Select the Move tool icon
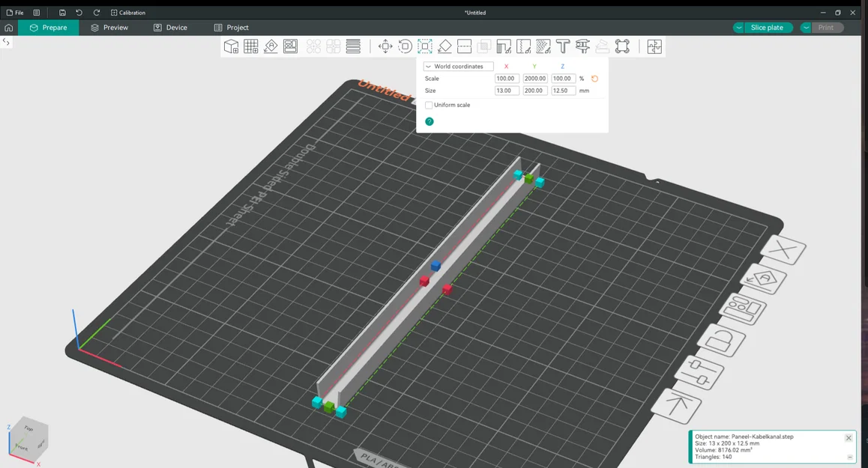The width and height of the screenshot is (868, 468). [x=385, y=46]
